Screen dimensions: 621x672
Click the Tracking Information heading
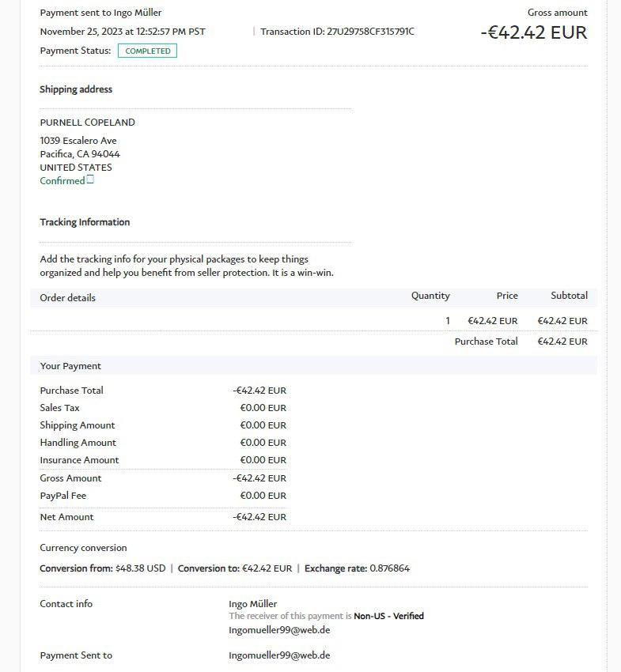pos(85,222)
